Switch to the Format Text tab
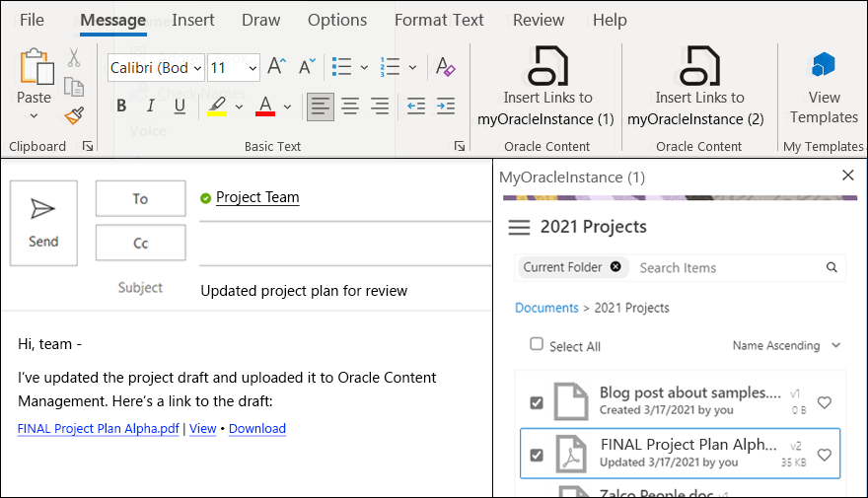Image resolution: width=868 pixels, height=498 pixels. (x=439, y=20)
